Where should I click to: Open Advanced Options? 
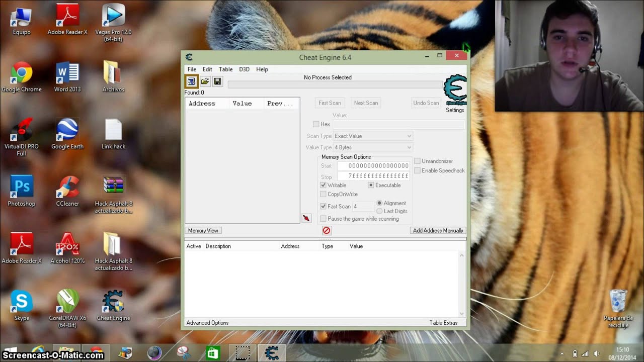click(x=207, y=323)
